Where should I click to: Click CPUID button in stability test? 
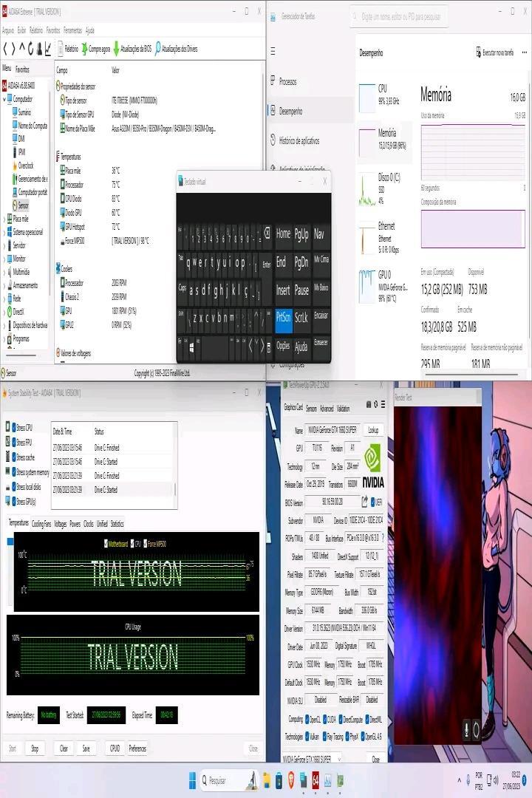tap(115, 748)
